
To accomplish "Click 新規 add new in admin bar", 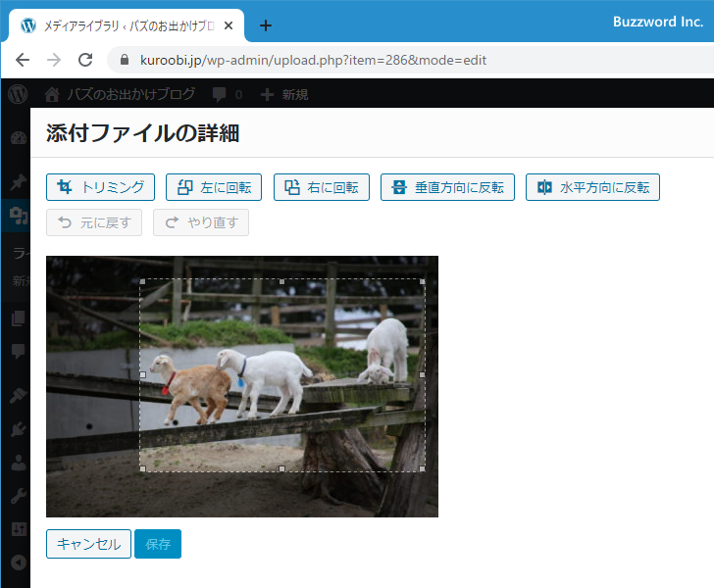I will point(284,94).
